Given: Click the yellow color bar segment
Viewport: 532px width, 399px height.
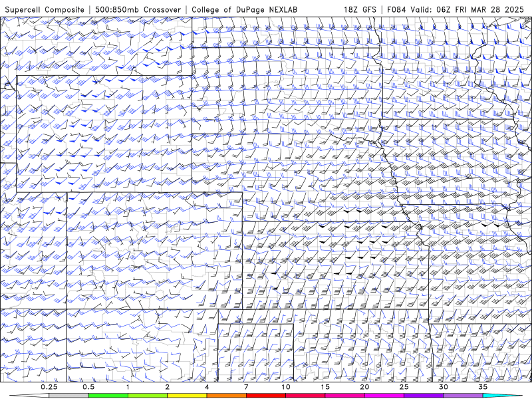Looking at the screenshot, I should [187, 396].
